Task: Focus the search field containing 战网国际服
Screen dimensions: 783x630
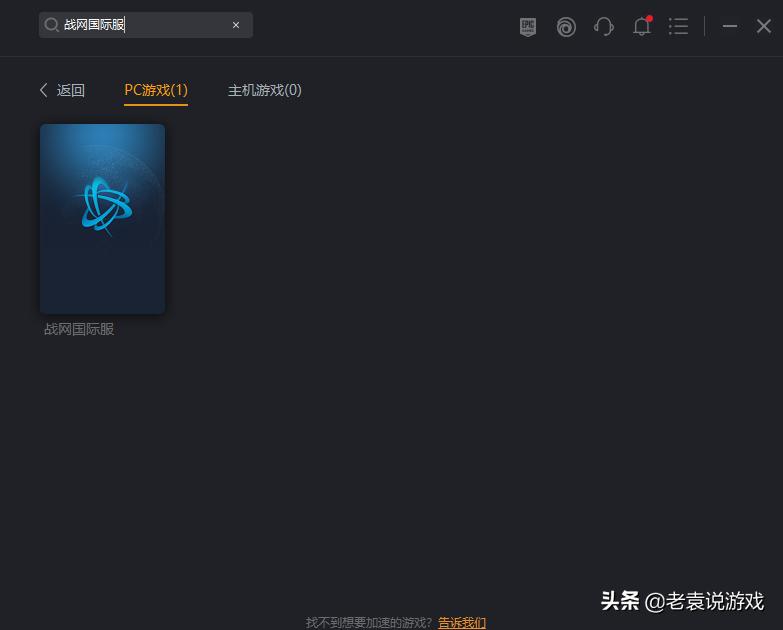Action: coord(146,25)
